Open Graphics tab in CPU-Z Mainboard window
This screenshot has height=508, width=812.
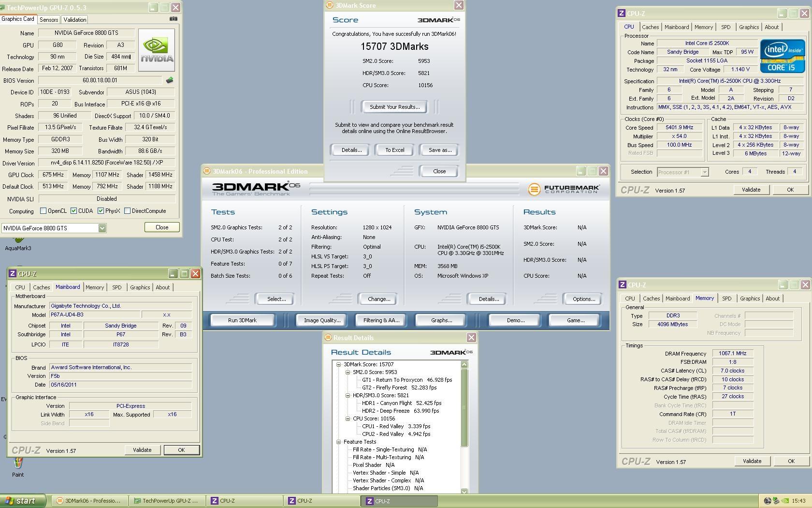click(140, 287)
